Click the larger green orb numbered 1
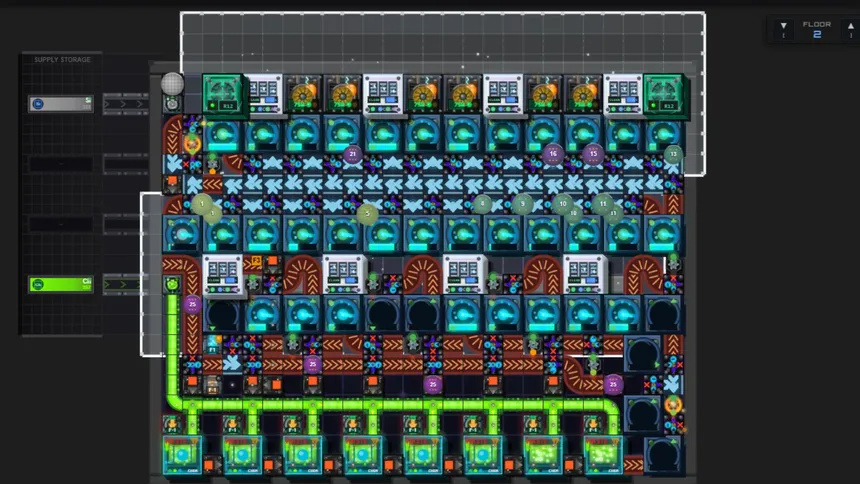Screen dimensions: 860x484 coord(202,204)
